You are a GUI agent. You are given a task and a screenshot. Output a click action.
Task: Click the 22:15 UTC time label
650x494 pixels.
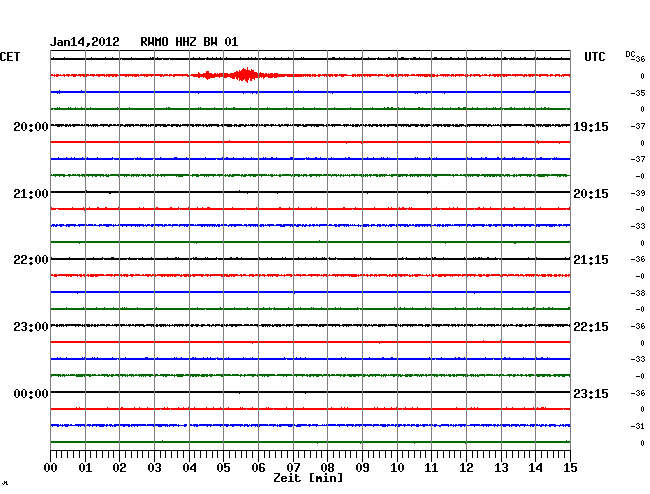coord(591,327)
